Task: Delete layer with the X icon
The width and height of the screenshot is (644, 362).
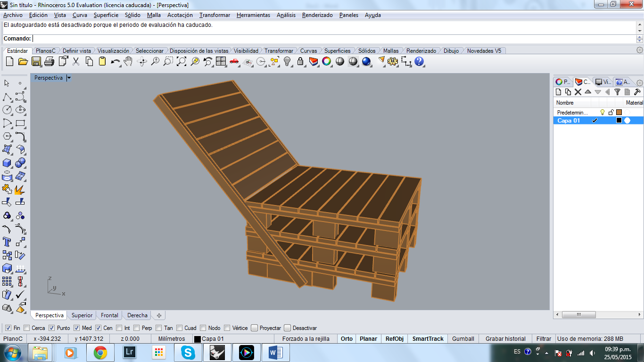Action: coord(578,92)
